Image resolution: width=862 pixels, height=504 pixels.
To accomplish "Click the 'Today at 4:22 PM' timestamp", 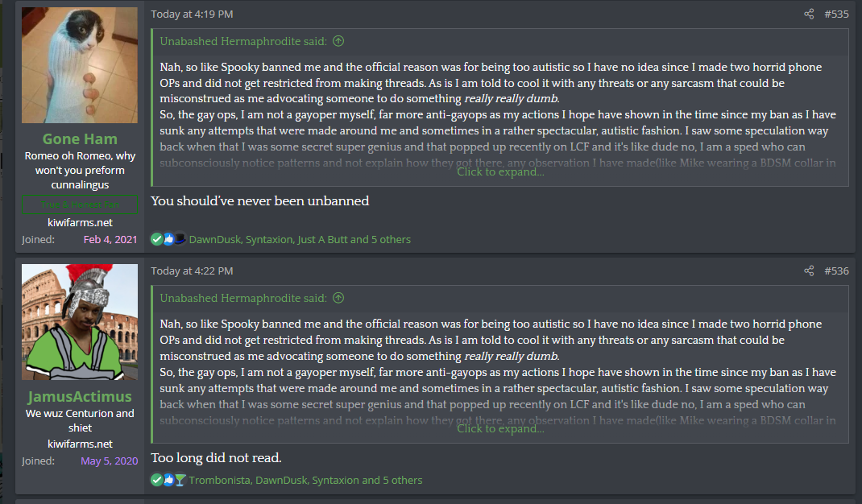I will tap(192, 271).
